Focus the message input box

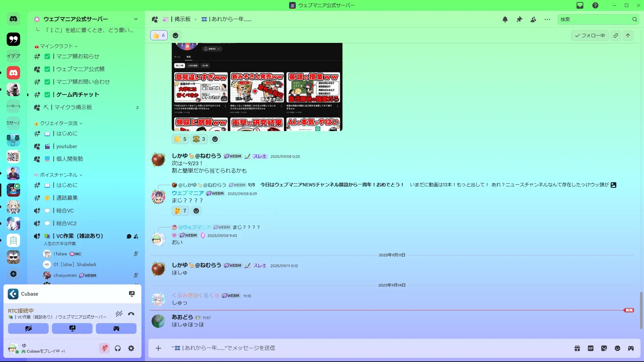(335, 348)
